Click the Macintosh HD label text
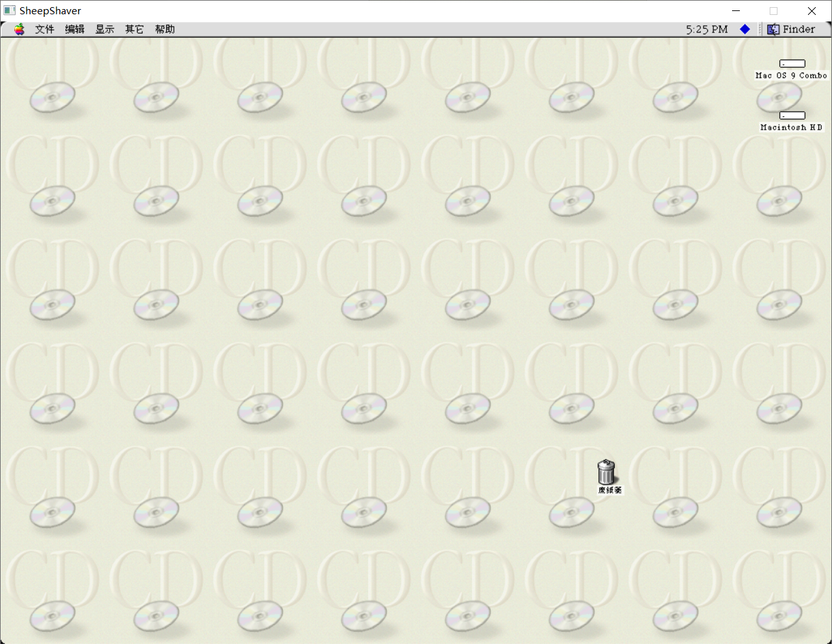This screenshot has width=832, height=644. point(791,127)
